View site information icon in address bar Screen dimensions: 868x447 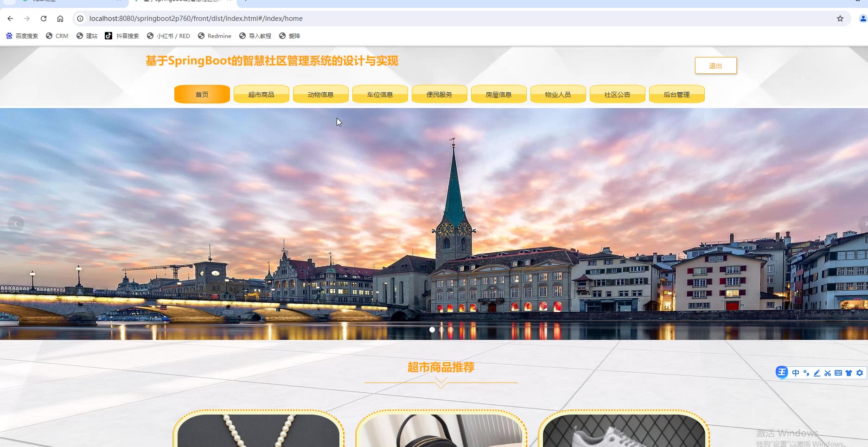pyautogui.click(x=80, y=19)
